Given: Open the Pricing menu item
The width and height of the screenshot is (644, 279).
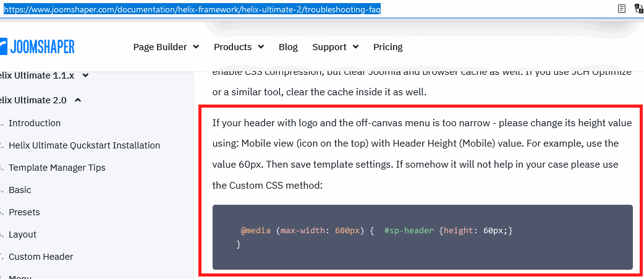Looking at the screenshot, I should [x=388, y=47].
